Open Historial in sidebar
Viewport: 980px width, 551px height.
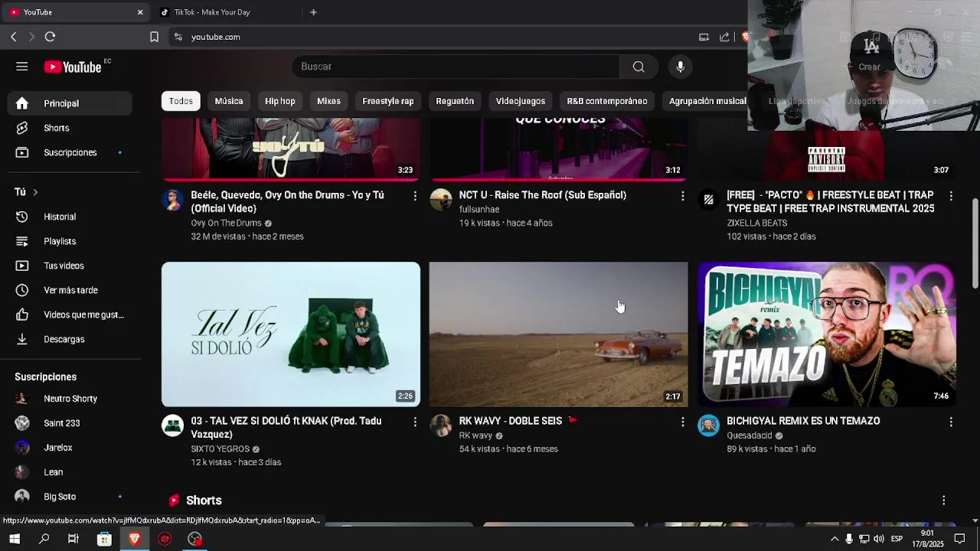70,217
